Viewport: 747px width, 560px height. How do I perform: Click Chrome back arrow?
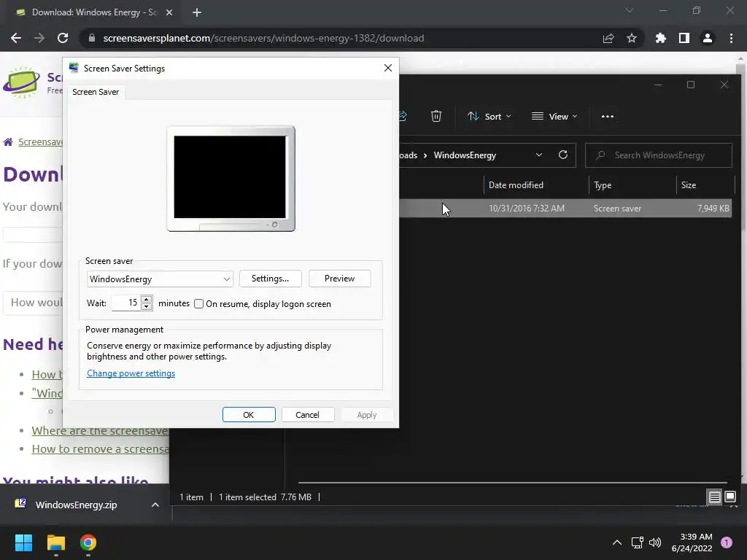point(16,38)
